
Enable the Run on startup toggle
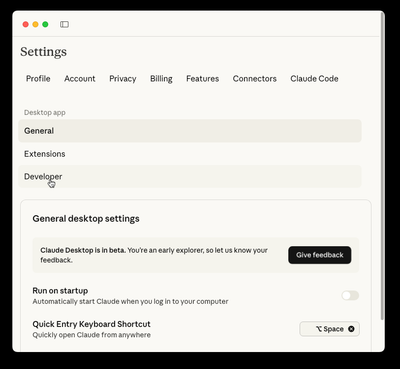coord(350,295)
